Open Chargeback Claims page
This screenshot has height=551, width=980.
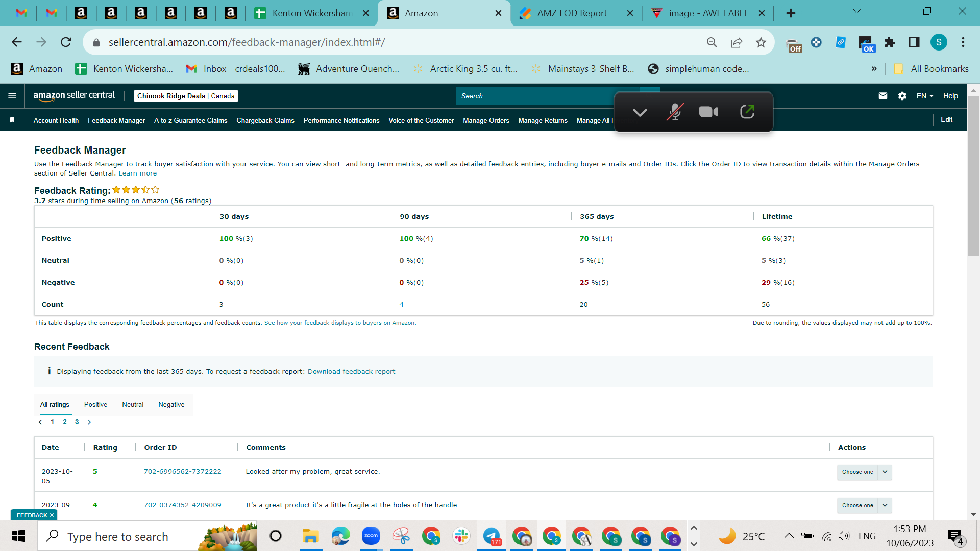(x=265, y=120)
